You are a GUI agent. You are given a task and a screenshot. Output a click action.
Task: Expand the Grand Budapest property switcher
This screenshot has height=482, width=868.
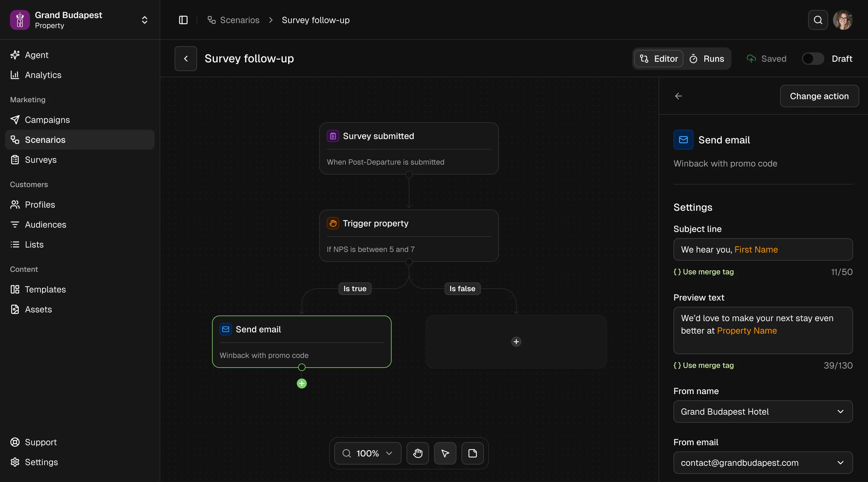[145, 20]
